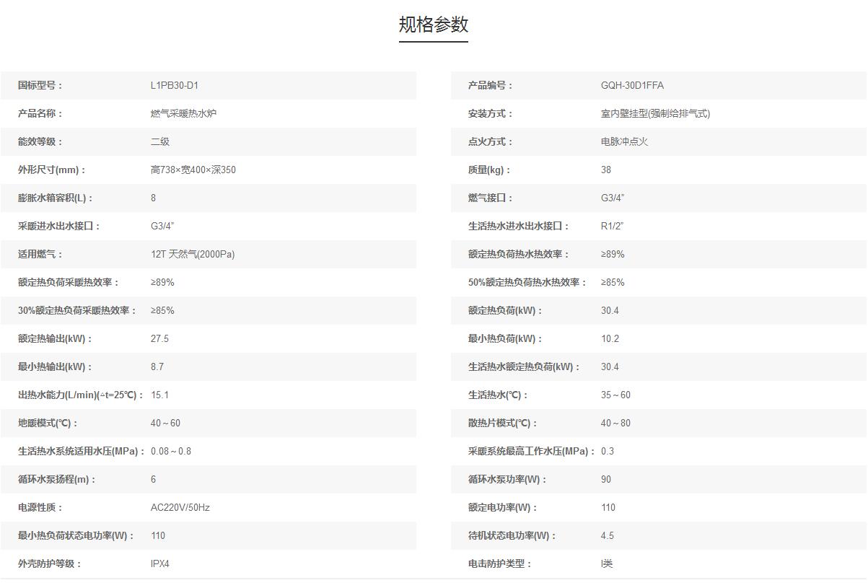Click the 最小热负荷(kW) value 10.2
868x588 pixels.
610,338
